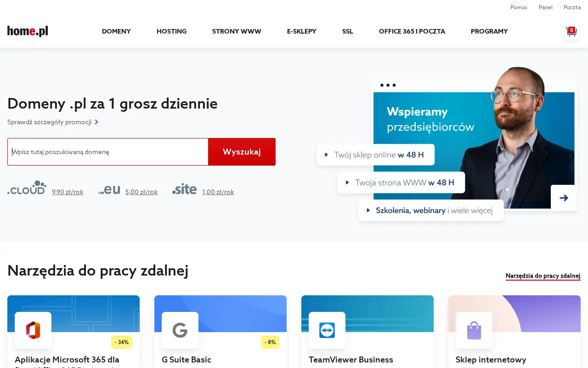Click the chevron after Sprawdź szczegóły promocji
Image resolution: width=588 pixels, height=368 pixels.
(96, 122)
